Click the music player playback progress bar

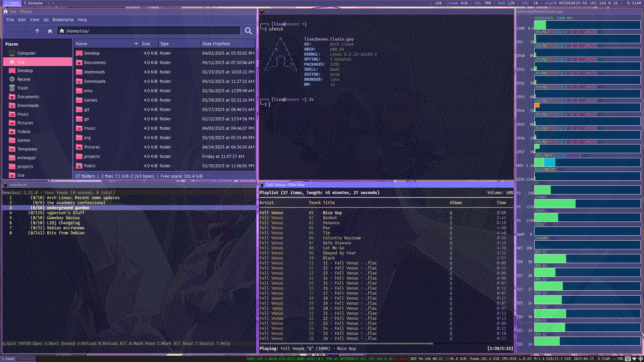345,344
